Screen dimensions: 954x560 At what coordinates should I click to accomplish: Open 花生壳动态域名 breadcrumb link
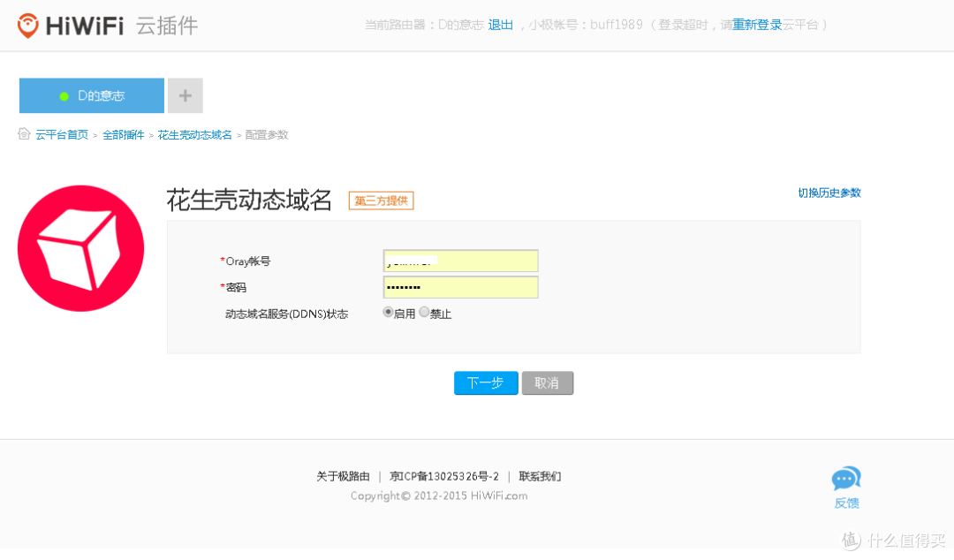coord(194,135)
